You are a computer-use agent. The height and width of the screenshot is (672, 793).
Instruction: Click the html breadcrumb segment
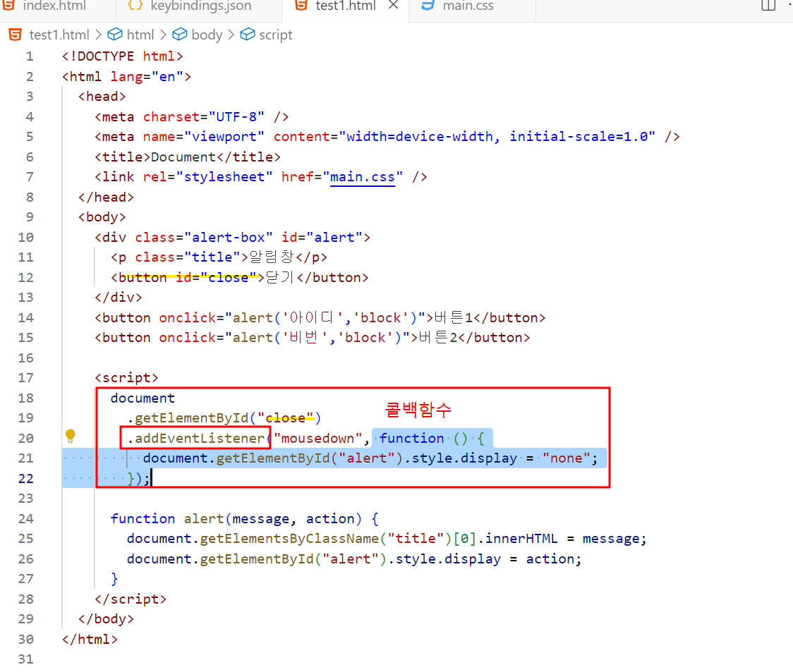[x=140, y=35]
